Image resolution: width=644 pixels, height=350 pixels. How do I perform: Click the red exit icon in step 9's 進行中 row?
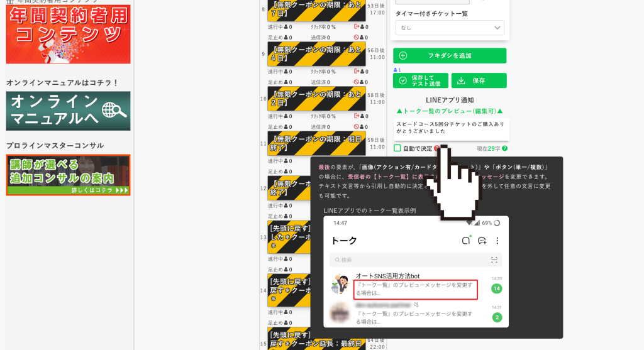[357, 72]
